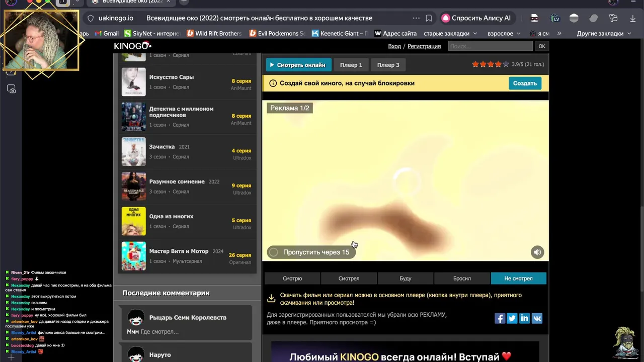
Task: Click the KINOGO site logo
Action: pyautogui.click(x=132, y=46)
